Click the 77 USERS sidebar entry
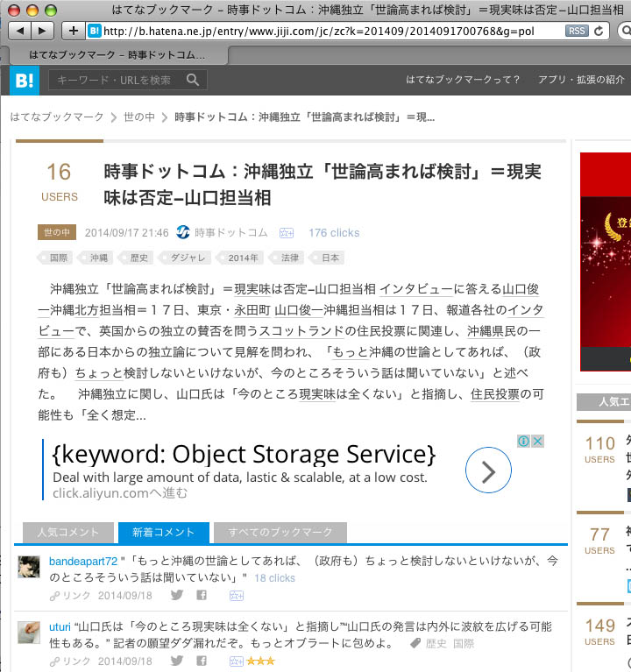This screenshot has width=631, height=672. tap(599, 540)
